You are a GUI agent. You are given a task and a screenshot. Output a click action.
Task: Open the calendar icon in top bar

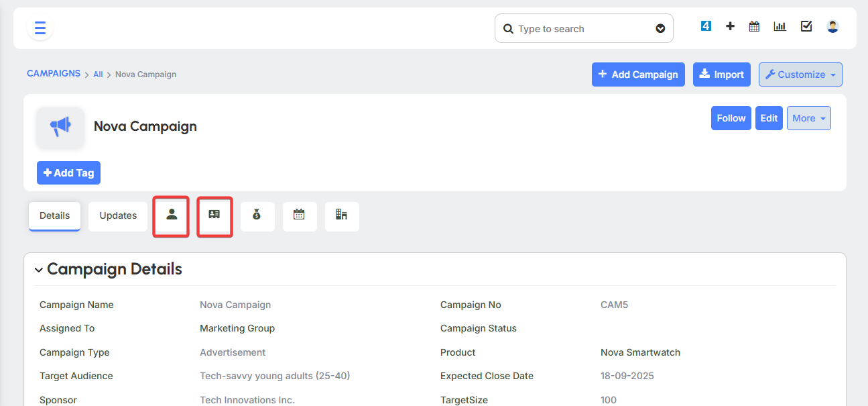coord(754,26)
